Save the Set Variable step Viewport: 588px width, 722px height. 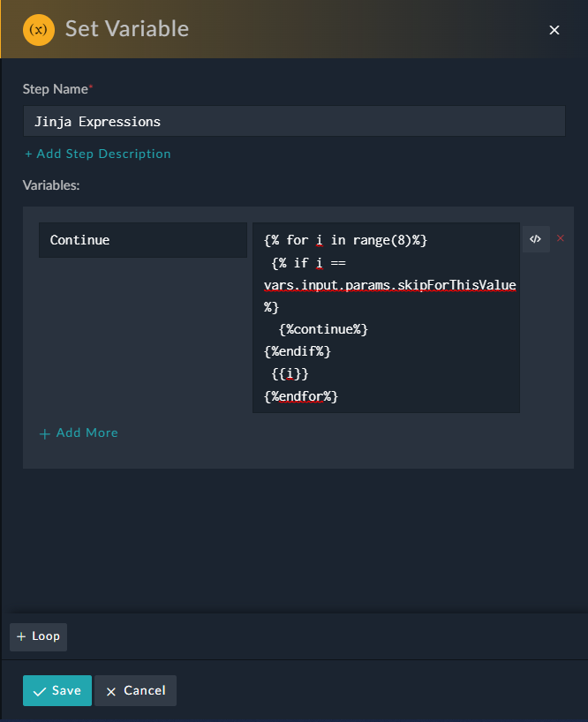pos(57,691)
